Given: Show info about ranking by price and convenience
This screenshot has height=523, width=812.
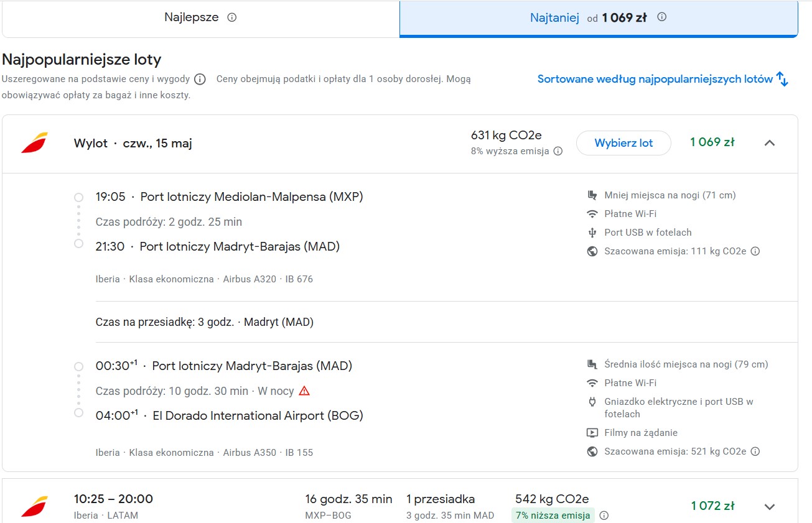Looking at the screenshot, I should (x=200, y=79).
